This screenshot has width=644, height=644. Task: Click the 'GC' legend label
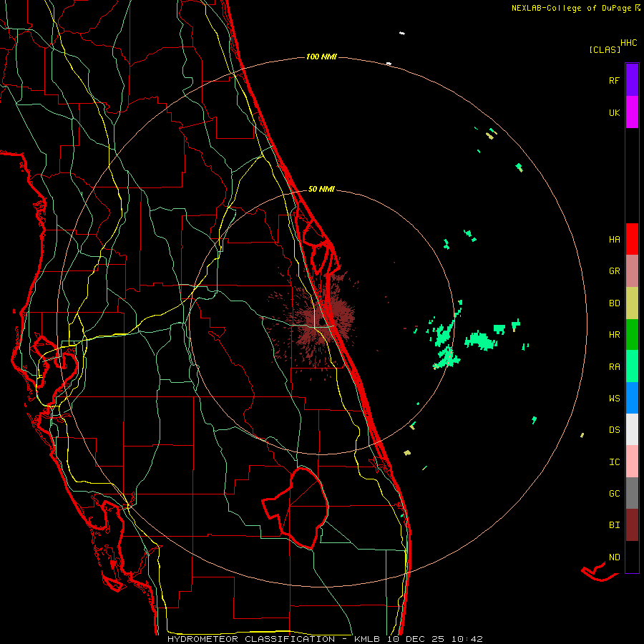pyautogui.click(x=614, y=493)
